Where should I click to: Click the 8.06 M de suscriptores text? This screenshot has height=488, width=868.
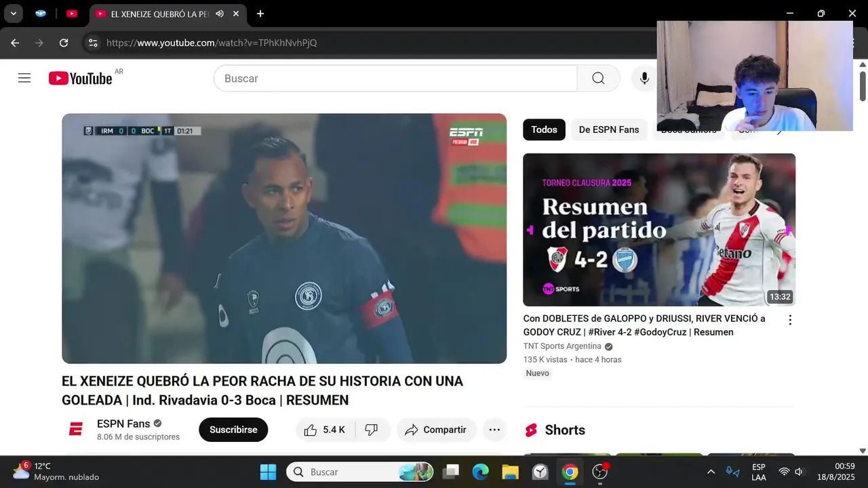pyautogui.click(x=138, y=437)
